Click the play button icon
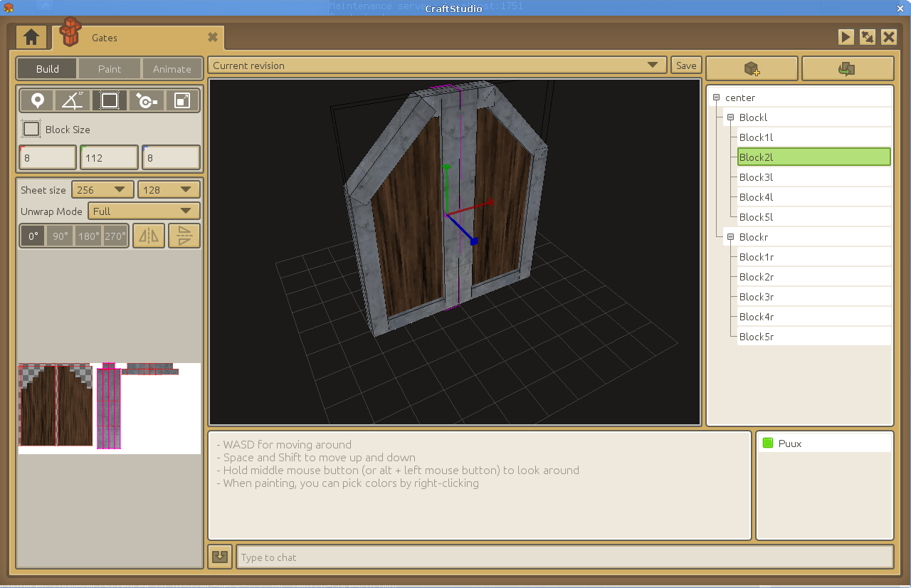This screenshot has width=911, height=588. [x=846, y=38]
